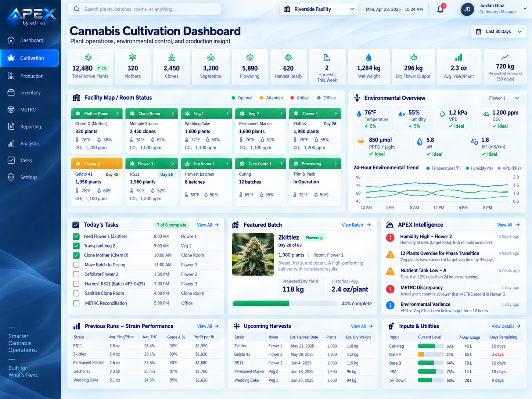Open the Flower 1 room selector dropdown
This screenshot has height=399, width=532.
(503, 98)
